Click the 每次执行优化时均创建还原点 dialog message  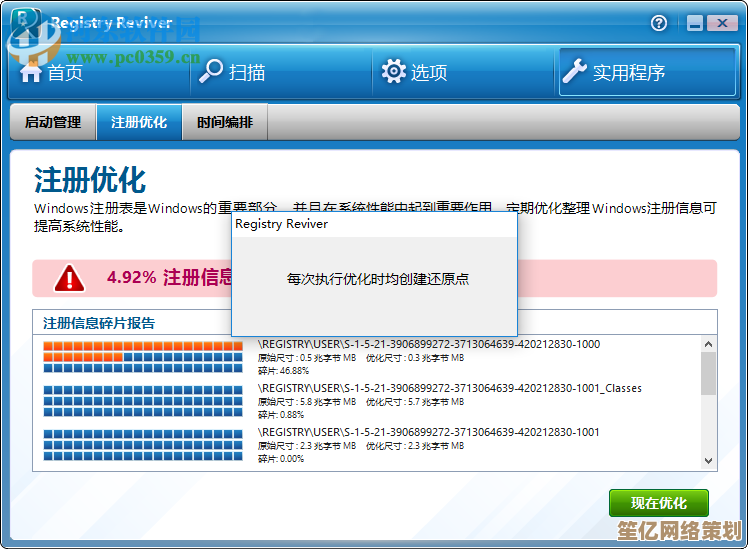[378, 279]
